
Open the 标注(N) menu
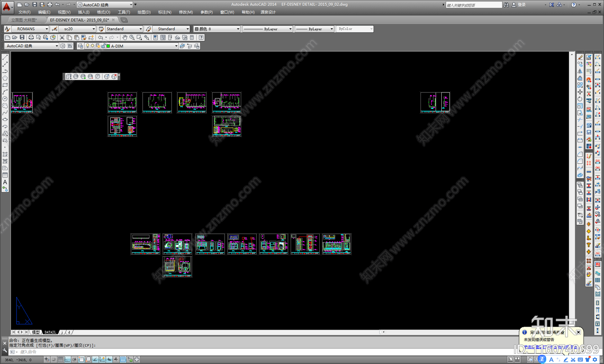tap(165, 12)
